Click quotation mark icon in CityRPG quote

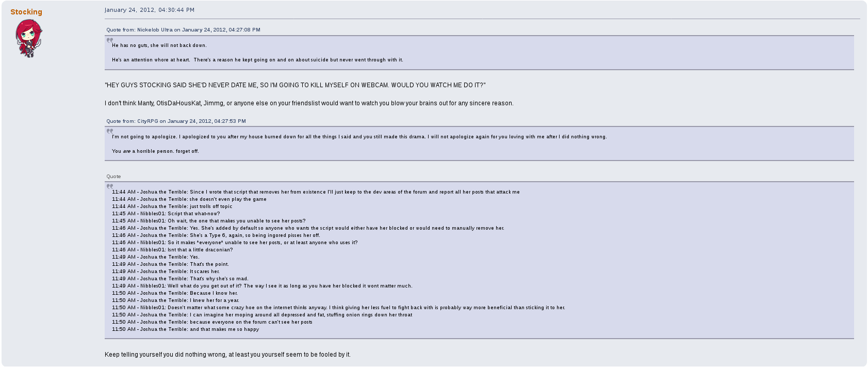(x=110, y=131)
